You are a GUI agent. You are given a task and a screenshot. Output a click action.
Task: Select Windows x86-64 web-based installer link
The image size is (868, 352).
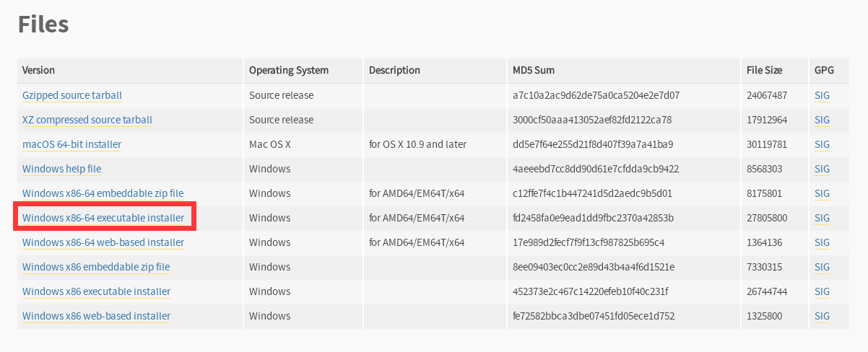[103, 242]
